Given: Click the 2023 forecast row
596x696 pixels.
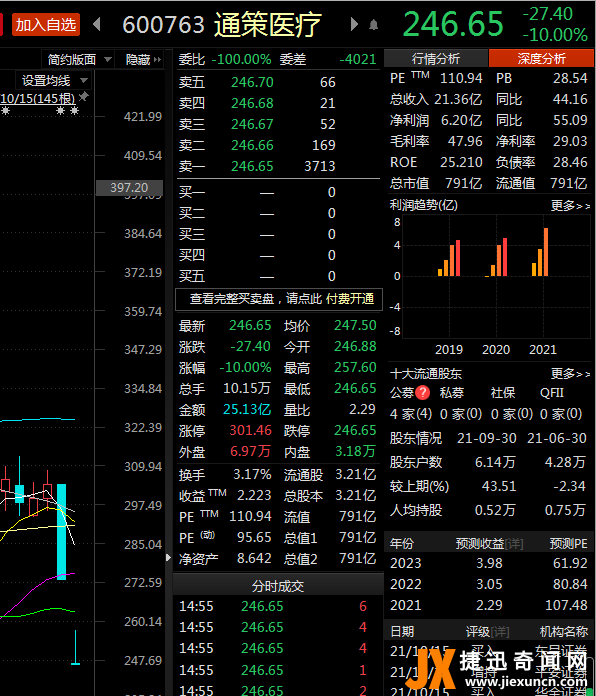Looking at the screenshot, I should point(489,563).
